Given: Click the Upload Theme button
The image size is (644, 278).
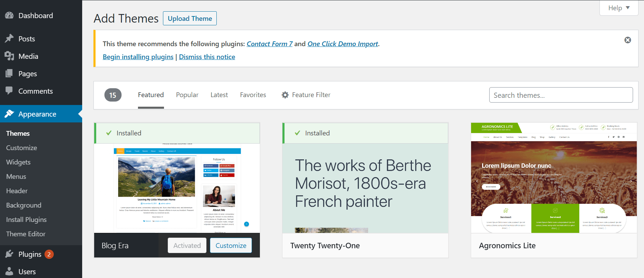Looking at the screenshot, I should pyautogui.click(x=190, y=18).
